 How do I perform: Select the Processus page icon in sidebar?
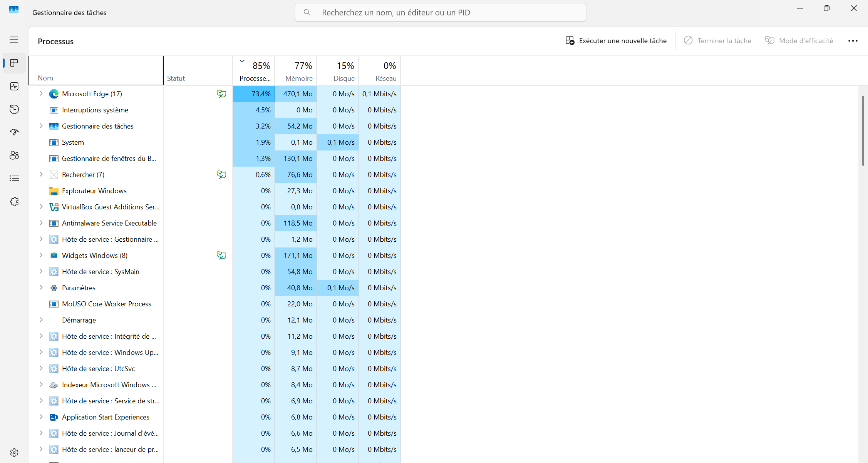(14, 63)
